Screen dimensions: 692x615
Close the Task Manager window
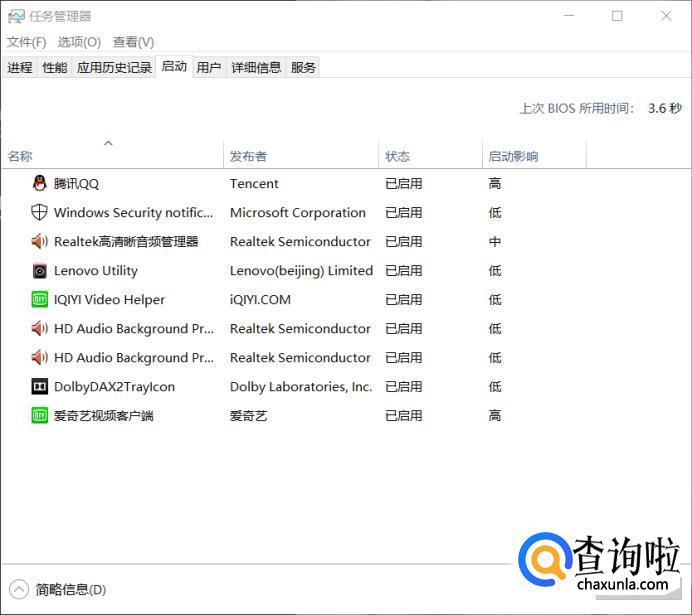[x=666, y=16]
